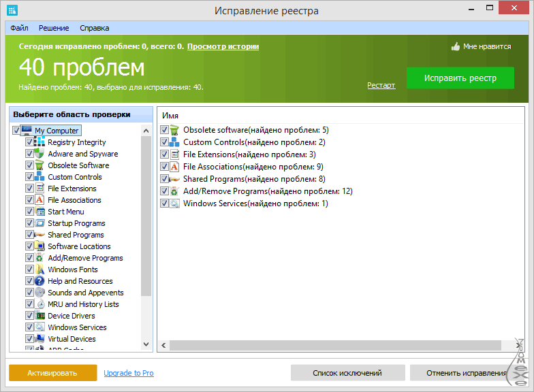Open the Справка menu

(94, 28)
